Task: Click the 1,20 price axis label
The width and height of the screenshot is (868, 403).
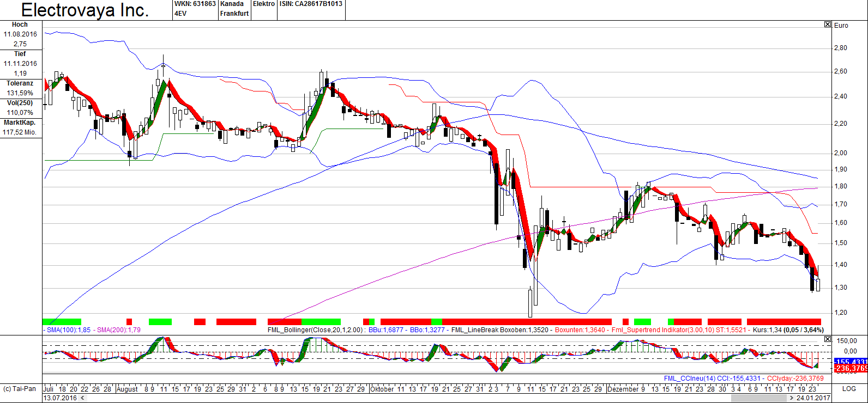Action: [841, 313]
